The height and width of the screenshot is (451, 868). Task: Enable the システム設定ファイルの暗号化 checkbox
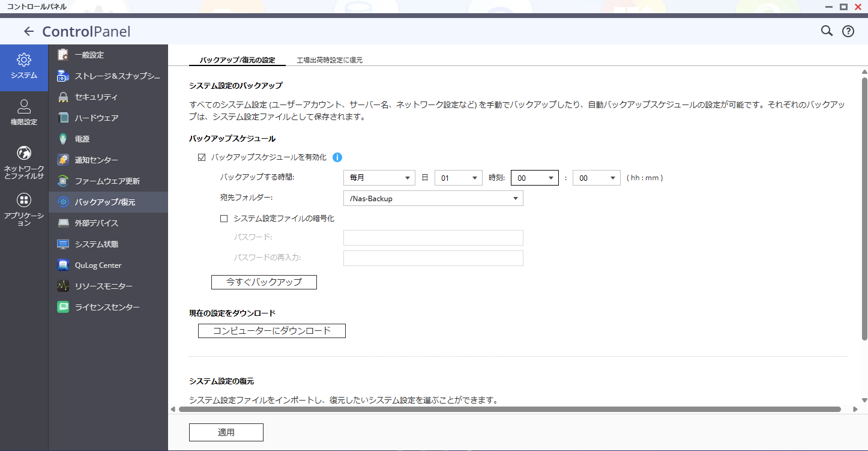tap(224, 219)
